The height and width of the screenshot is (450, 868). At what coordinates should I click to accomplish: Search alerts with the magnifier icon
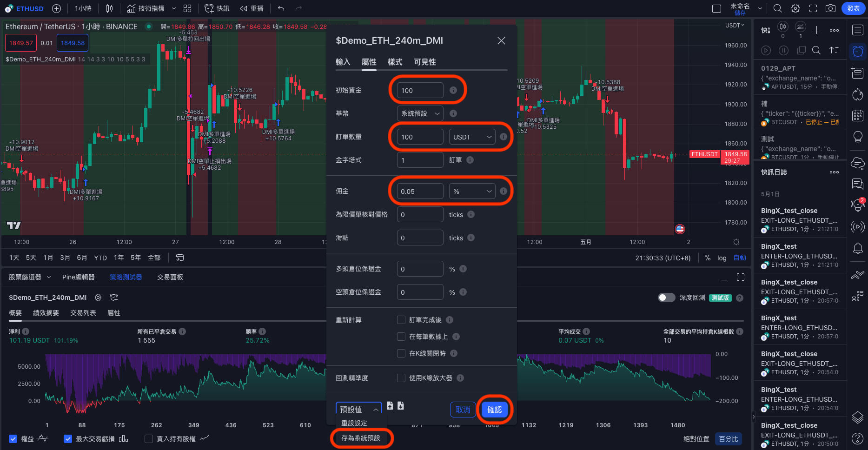[x=816, y=50]
